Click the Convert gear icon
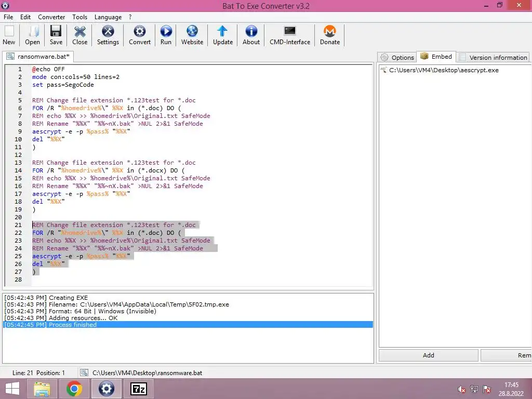532x399 pixels. [139, 31]
